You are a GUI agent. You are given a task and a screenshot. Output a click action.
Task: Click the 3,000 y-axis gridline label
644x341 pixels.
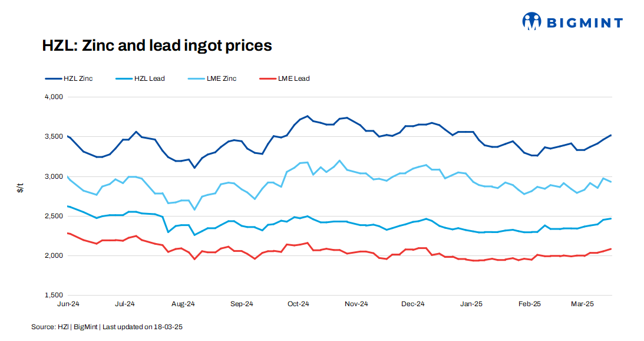click(54, 176)
